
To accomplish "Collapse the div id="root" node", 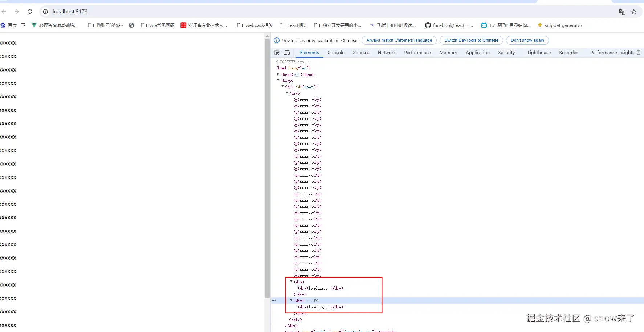I will point(283,86).
